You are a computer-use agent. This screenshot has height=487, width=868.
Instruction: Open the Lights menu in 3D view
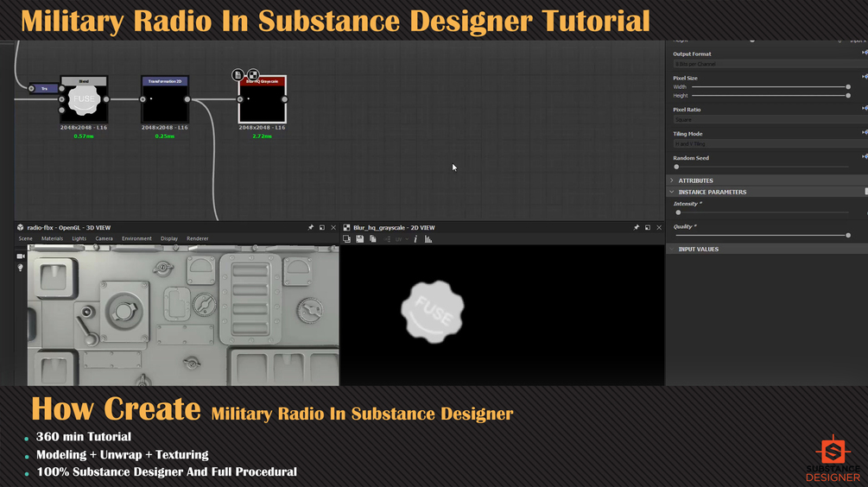[79, 238]
